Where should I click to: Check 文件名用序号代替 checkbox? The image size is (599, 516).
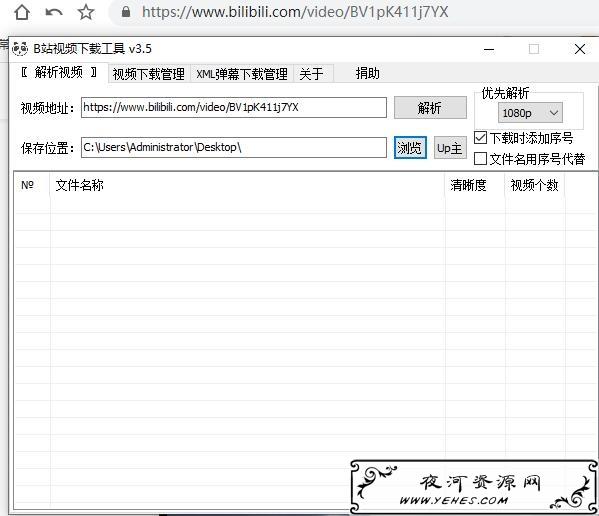click(x=481, y=159)
